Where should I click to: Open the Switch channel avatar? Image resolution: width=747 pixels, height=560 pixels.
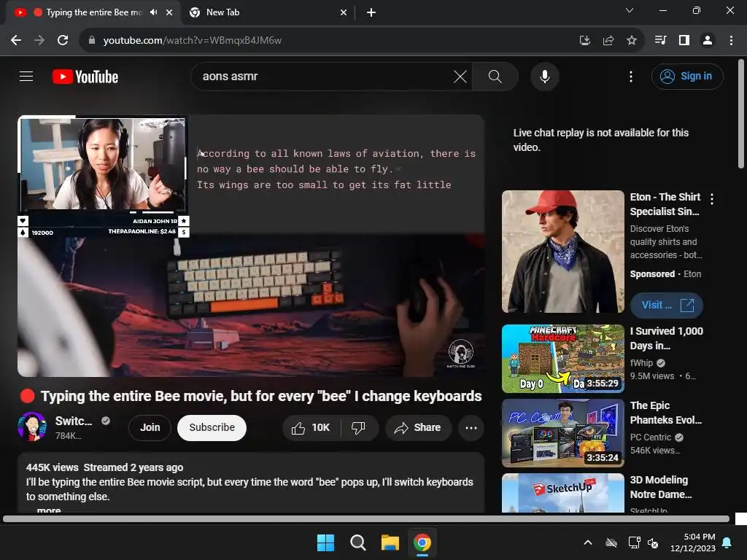(x=32, y=427)
